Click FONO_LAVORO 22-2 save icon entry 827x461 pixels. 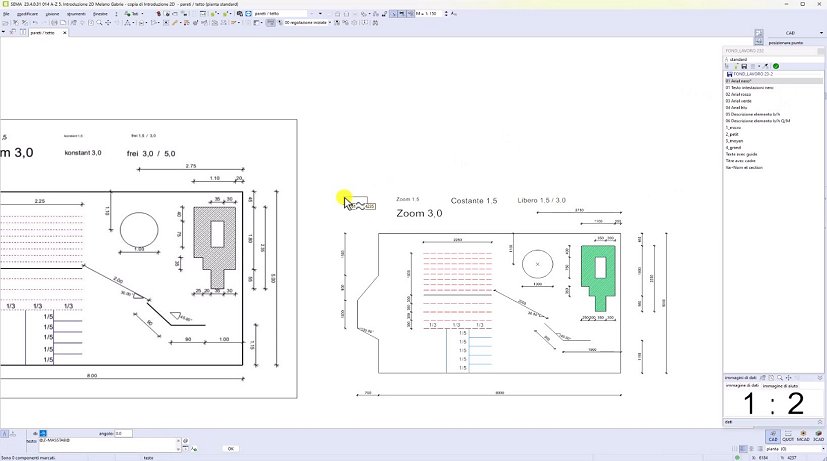coord(729,74)
